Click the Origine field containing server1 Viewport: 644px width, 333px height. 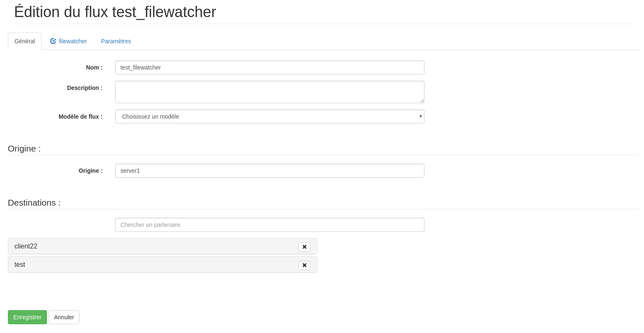pos(269,171)
